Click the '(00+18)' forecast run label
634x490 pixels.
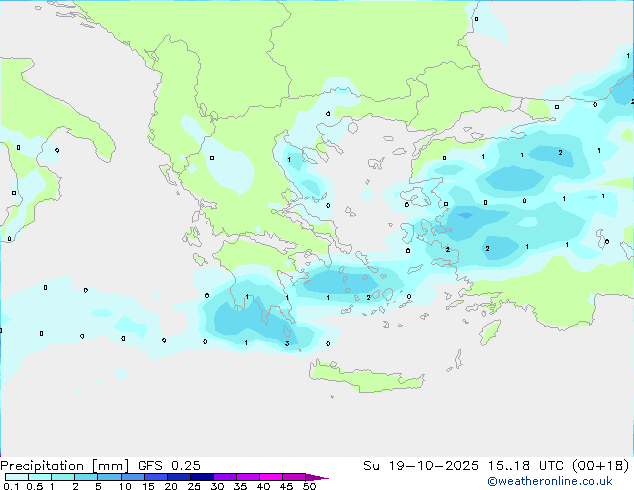[600, 466]
